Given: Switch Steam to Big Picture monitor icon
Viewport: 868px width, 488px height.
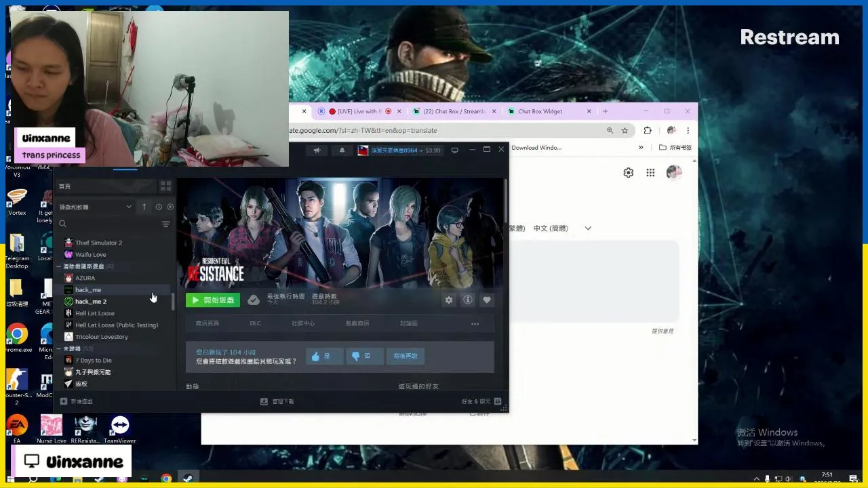Looking at the screenshot, I should (x=455, y=150).
